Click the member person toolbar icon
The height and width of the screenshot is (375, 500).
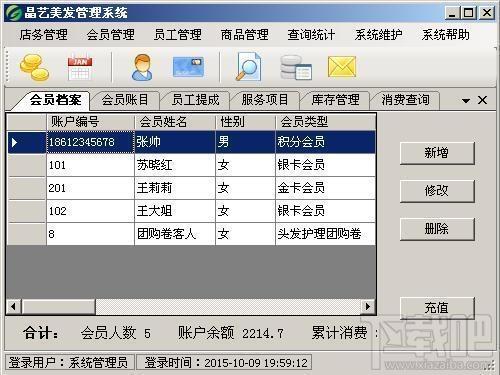click(x=142, y=67)
